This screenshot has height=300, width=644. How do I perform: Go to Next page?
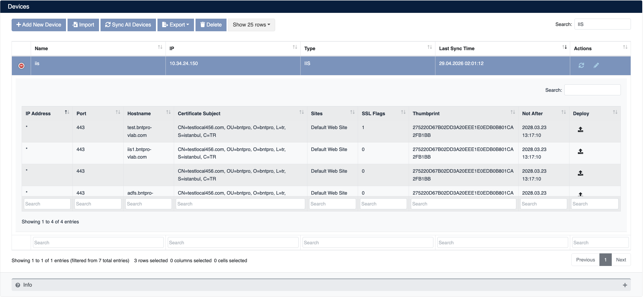coord(621,260)
